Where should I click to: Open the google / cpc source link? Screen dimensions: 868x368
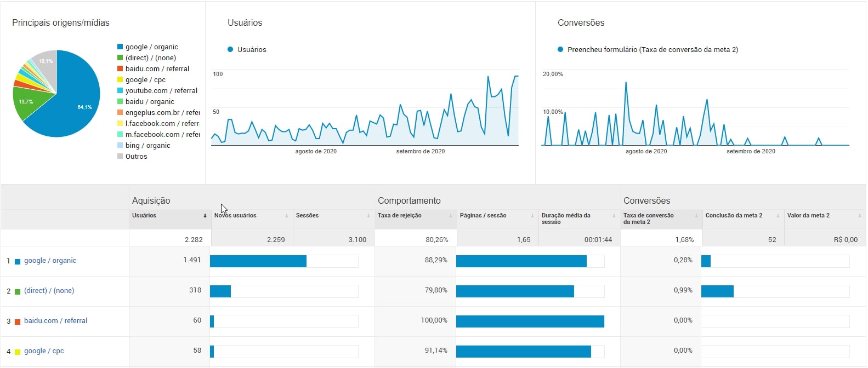click(x=44, y=351)
